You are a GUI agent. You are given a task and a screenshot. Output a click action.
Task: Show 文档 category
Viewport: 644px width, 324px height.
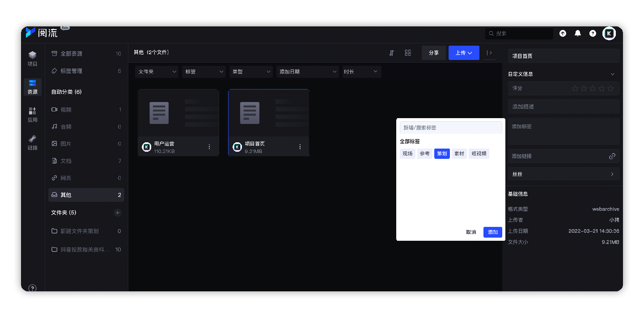(x=86, y=161)
